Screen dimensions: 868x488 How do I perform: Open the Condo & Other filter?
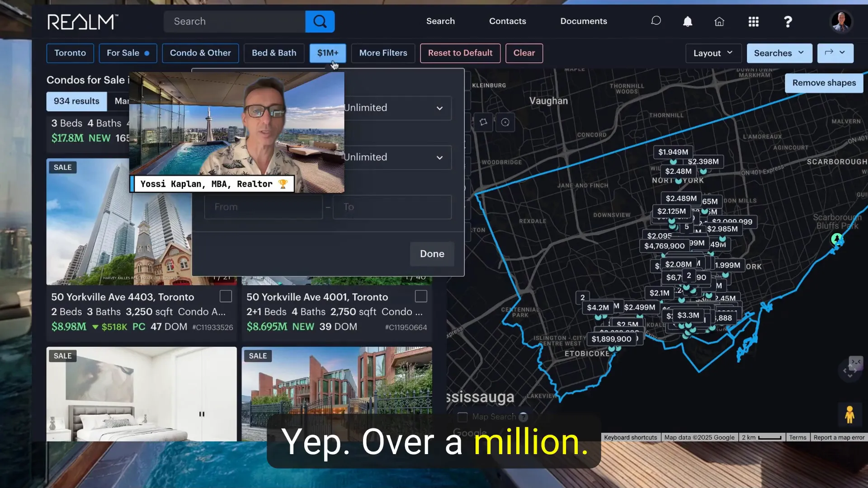click(x=200, y=53)
